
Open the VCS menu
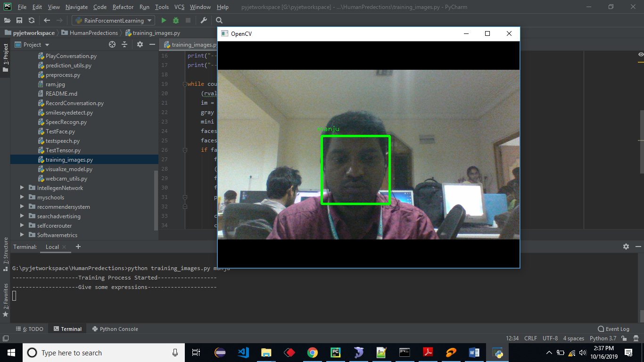(179, 7)
